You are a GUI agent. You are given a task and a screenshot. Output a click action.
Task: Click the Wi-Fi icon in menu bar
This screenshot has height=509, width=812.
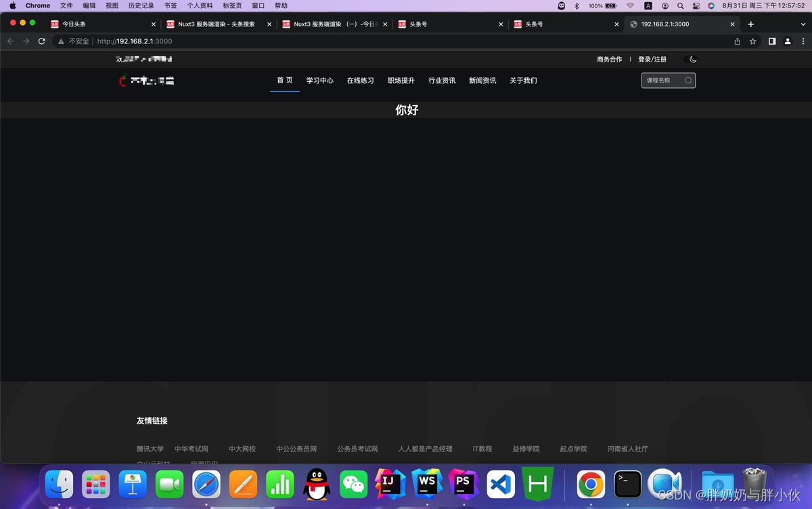(x=630, y=5)
